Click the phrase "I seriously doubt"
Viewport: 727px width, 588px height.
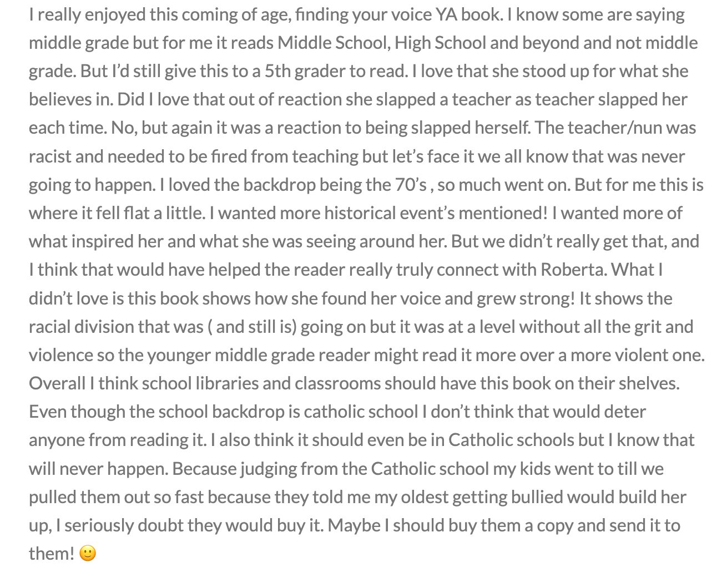pos(120,525)
